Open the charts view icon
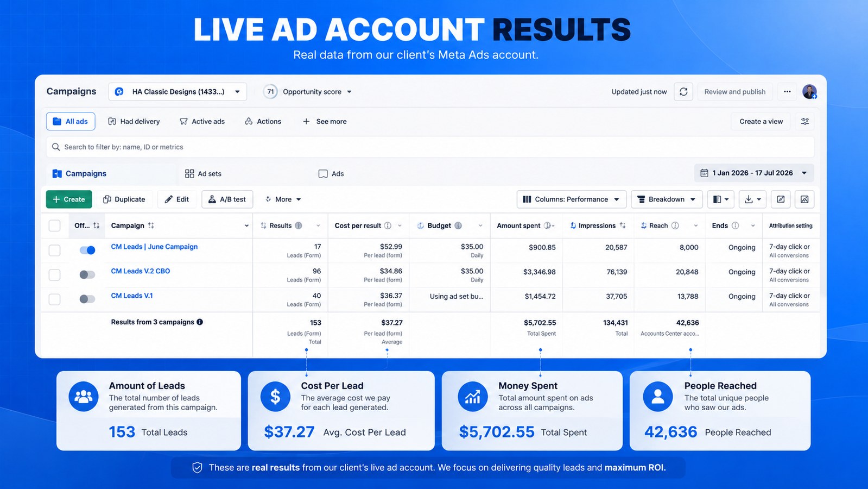This screenshot has height=489, width=868. [x=781, y=199]
